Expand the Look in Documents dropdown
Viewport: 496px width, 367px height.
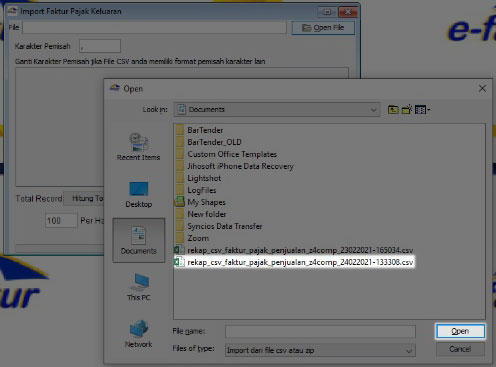(277, 109)
